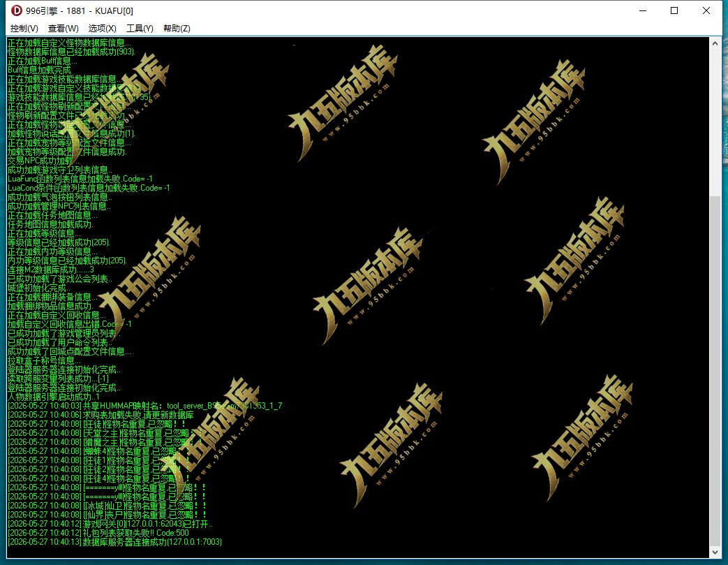Click log line 'LuaFunc函数列表信息加载失败.Code= -1'

[x=80, y=179]
